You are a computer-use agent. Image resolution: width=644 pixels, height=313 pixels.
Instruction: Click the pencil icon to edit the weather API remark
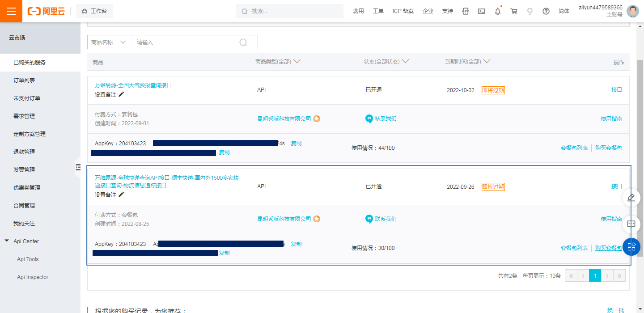click(x=121, y=94)
